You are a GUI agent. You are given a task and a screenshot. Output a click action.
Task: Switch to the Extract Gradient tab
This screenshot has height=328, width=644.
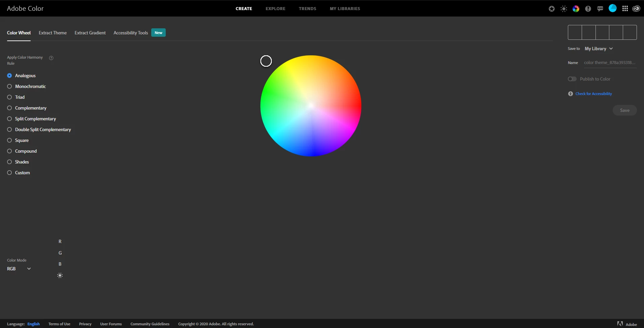click(90, 33)
